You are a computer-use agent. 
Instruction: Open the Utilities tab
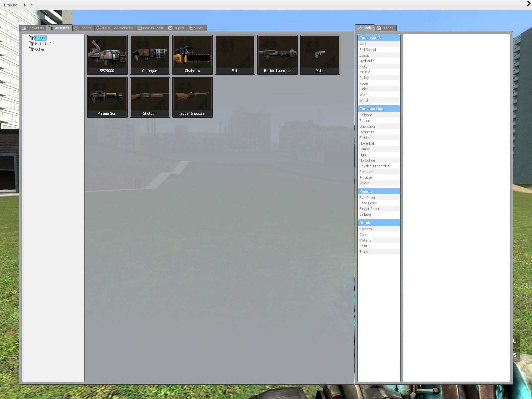point(385,28)
